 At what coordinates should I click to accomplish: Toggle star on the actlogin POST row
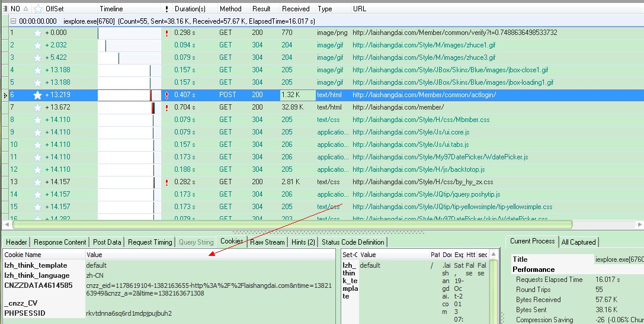click(x=38, y=95)
